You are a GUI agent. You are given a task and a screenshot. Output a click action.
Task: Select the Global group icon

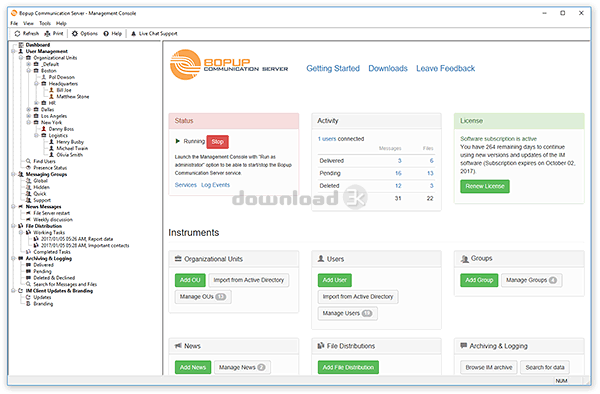coord(28,181)
